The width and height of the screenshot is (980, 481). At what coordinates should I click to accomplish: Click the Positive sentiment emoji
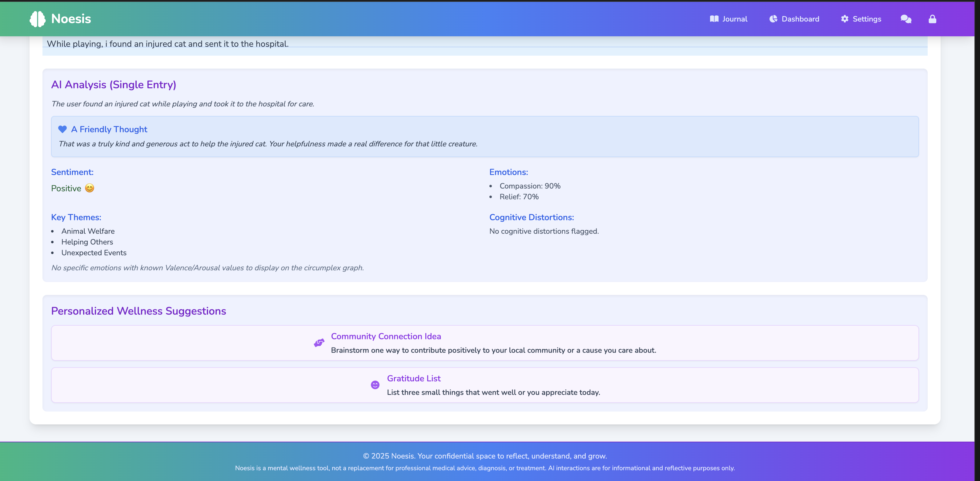tap(89, 188)
